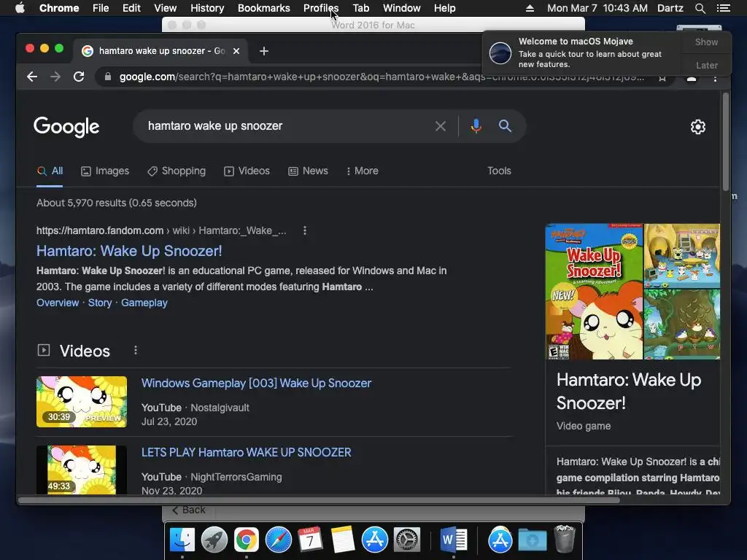
Task: View site information via the padlock icon
Action: point(108,77)
